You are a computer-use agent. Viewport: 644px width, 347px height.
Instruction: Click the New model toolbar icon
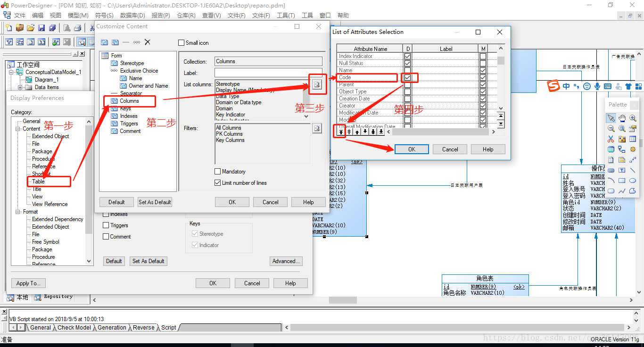pos(8,28)
